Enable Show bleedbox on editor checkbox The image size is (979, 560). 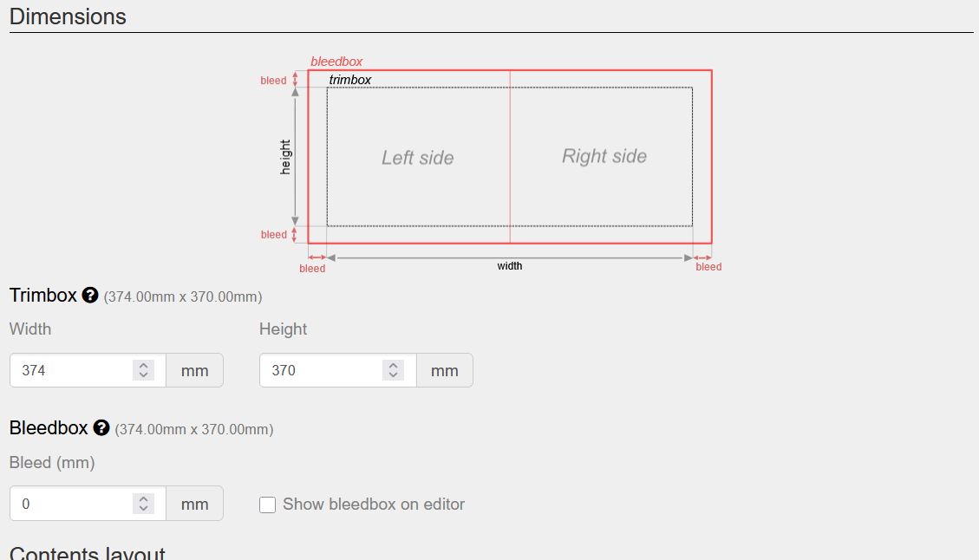click(268, 505)
